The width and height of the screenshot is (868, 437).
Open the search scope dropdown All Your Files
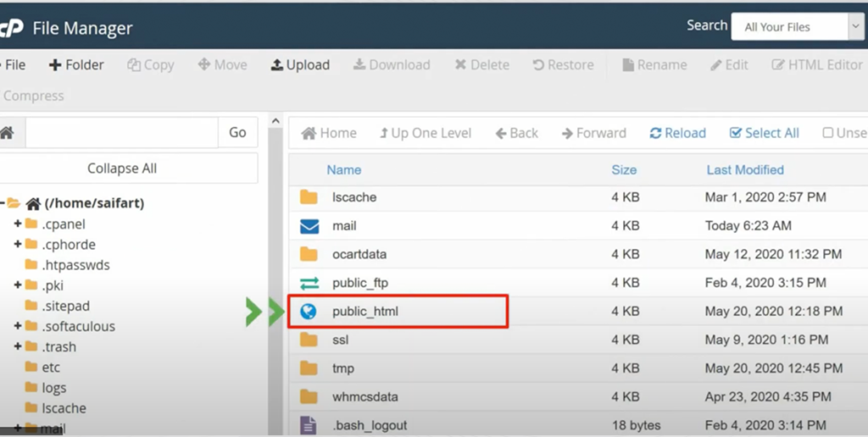point(797,26)
